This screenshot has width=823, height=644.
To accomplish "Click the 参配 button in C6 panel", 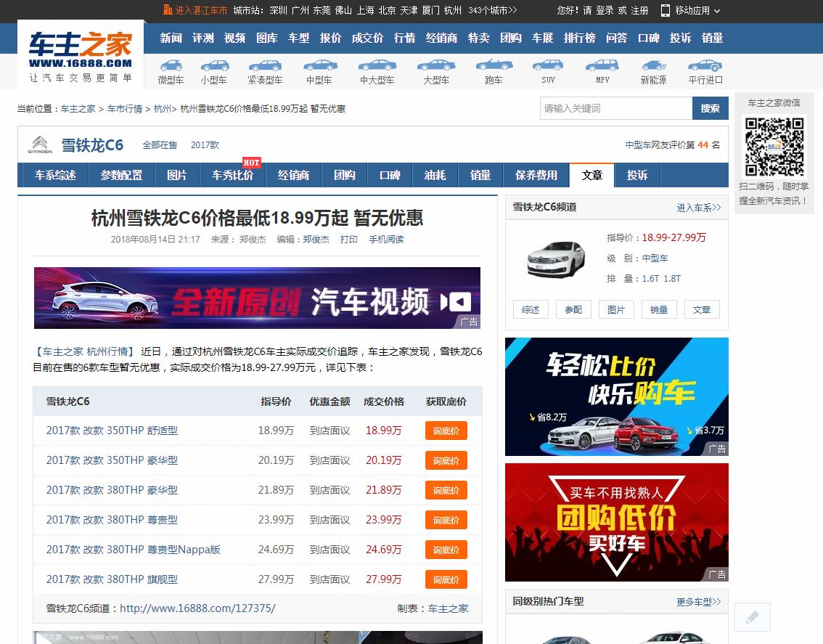I will point(573,310).
